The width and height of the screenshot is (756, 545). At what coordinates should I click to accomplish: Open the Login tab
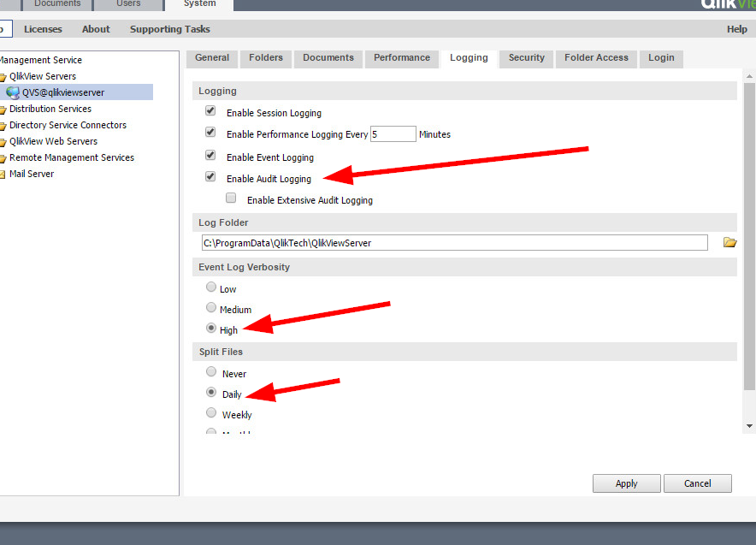[661, 58]
